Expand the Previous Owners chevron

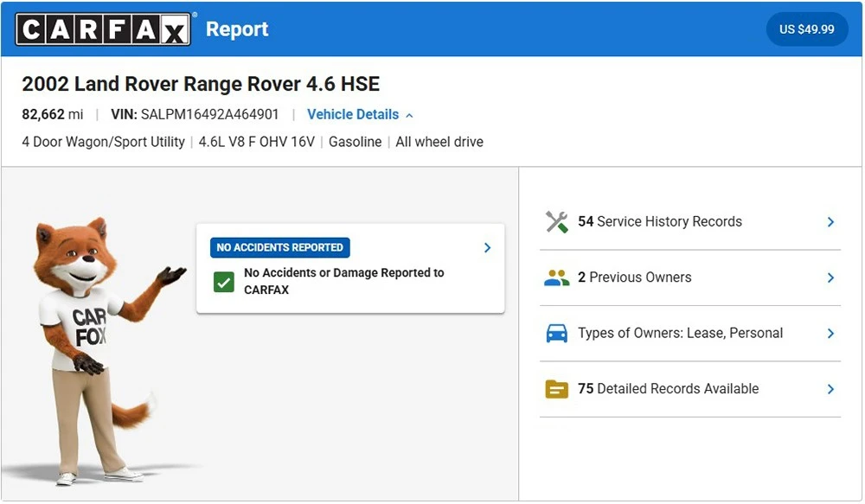pyautogui.click(x=830, y=278)
